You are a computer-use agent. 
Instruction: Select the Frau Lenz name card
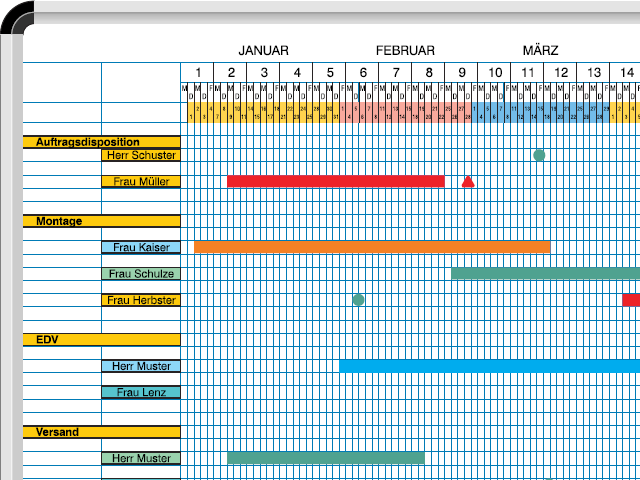(141, 392)
